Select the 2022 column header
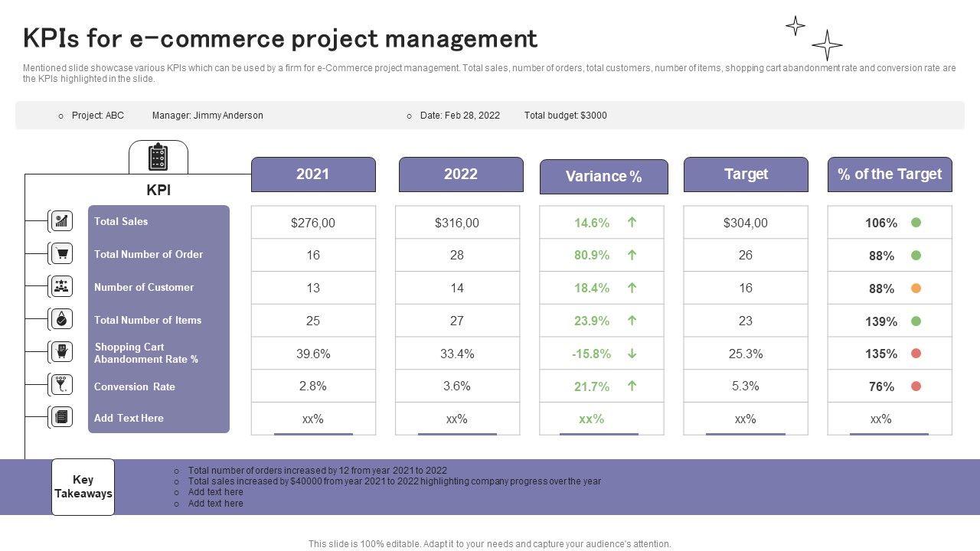The width and height of the screenshot is (980, 551). 461,174
